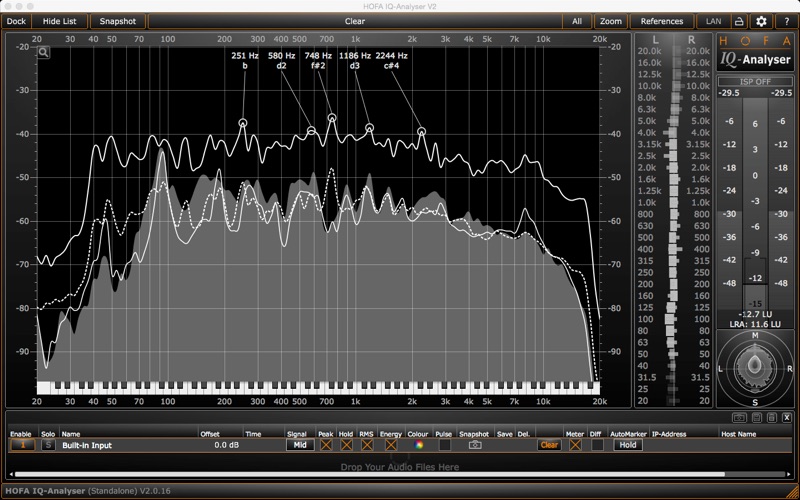
Task: Click the -12.7 LU loudness readout
Action: point(755,314)
